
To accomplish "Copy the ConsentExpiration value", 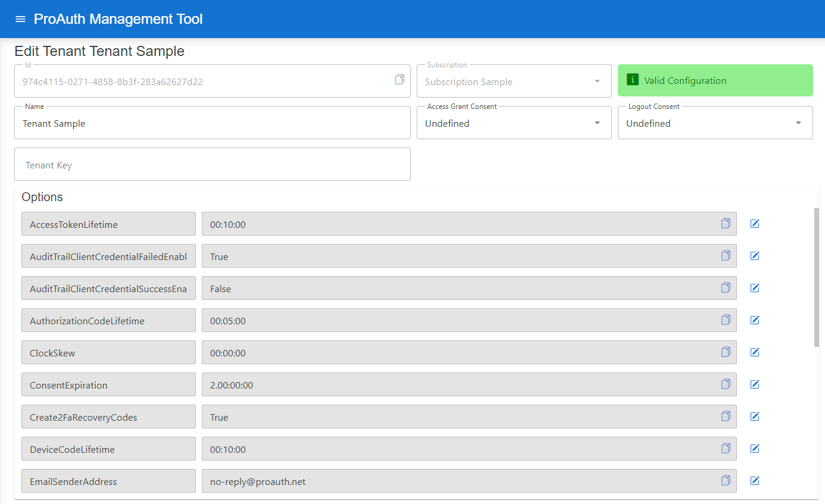I will [x=726, y=384].
